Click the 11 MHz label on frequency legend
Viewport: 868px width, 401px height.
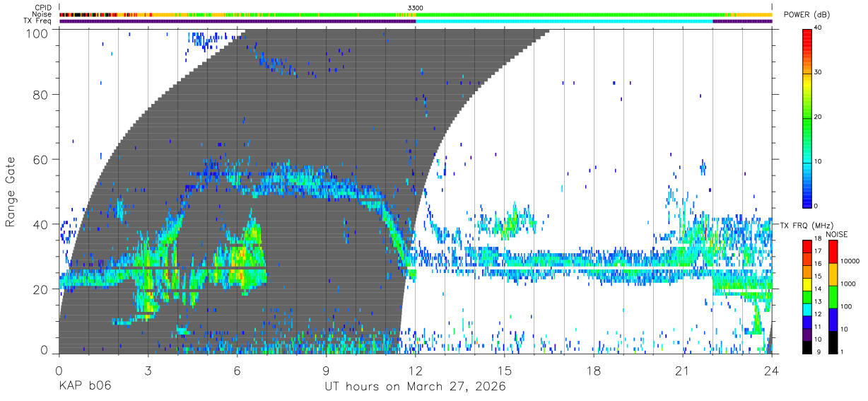(819, 327)
